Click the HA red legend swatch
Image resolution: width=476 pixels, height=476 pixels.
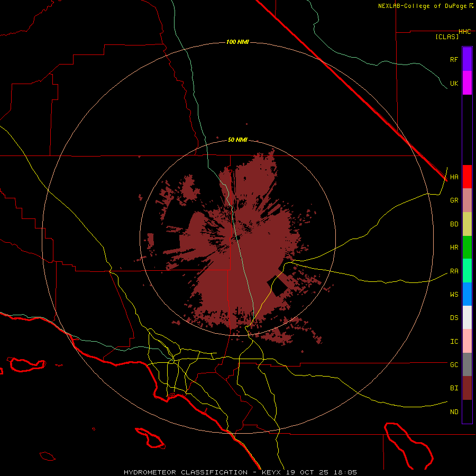467,177
